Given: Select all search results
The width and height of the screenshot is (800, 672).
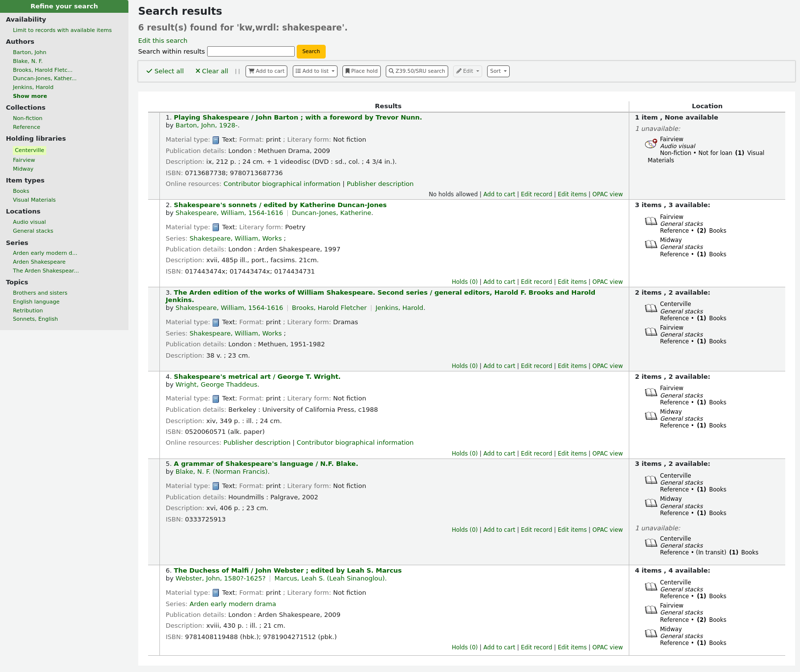Looking at the screenshot, I should [x=165, y=71].
